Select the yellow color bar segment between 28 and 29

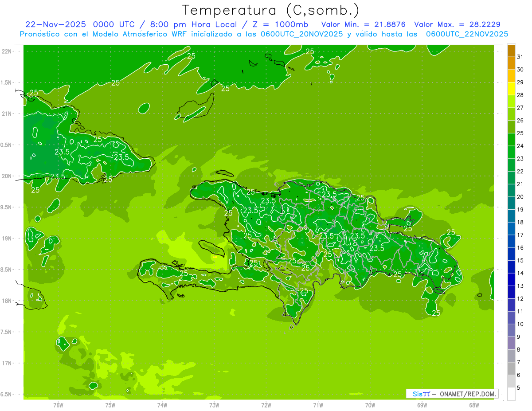[x=511, y=89]
